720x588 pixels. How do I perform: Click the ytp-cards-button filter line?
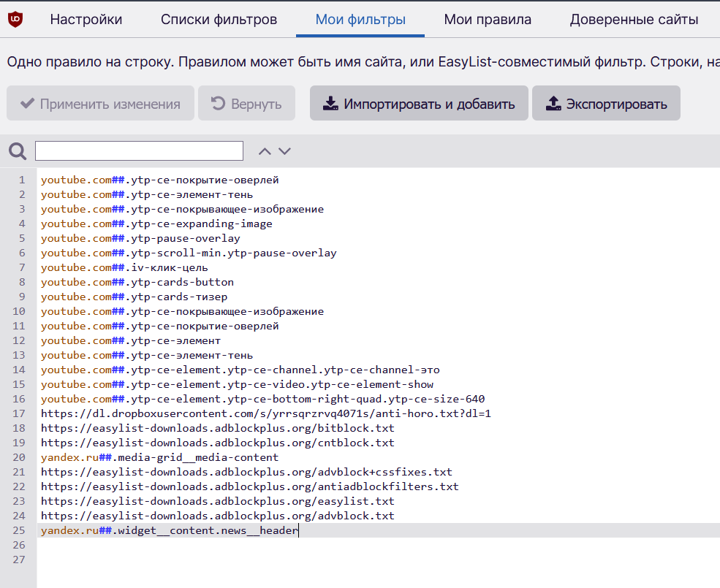(x=137, y=282)
